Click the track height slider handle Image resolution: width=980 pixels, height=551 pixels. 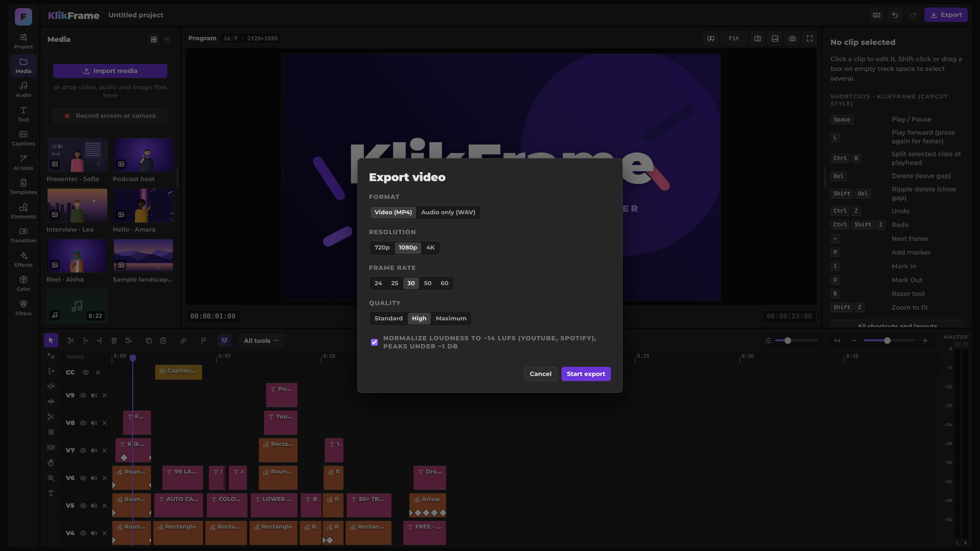click(788, 340)
